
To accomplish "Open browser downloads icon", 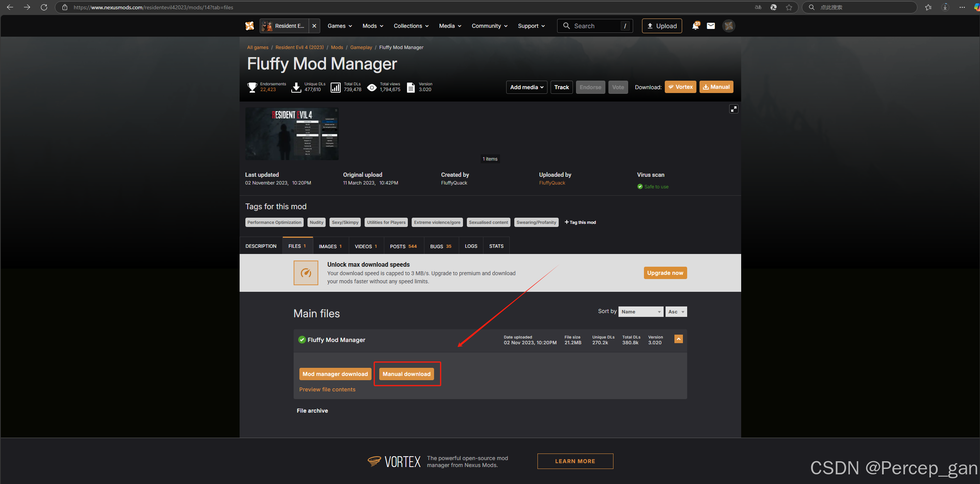I will [945, 7].
